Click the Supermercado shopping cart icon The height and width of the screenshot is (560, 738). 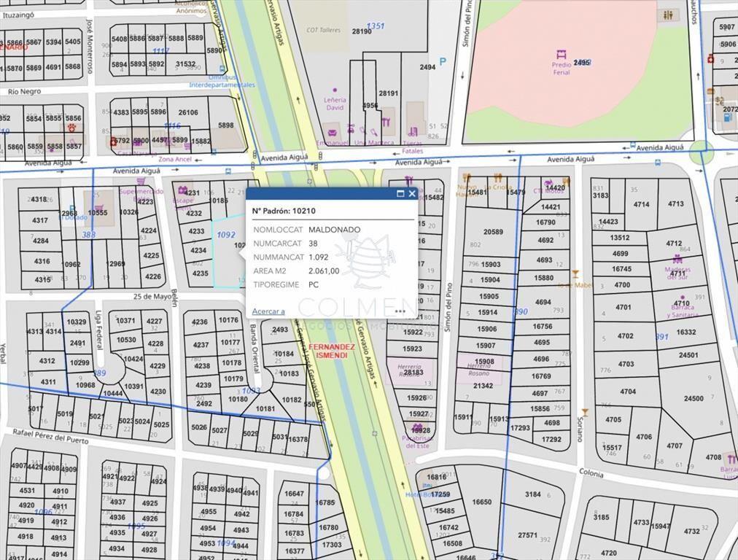[140, 182]
